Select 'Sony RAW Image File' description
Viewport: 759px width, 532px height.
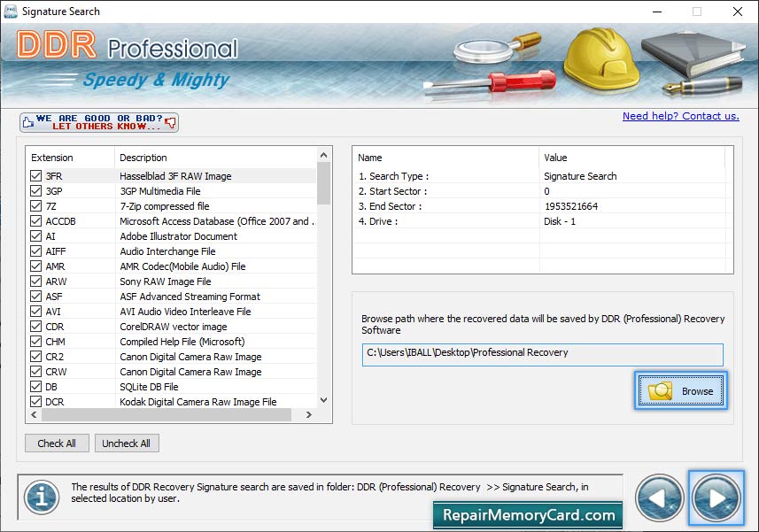pyautogui.click(x=166, y=281)
